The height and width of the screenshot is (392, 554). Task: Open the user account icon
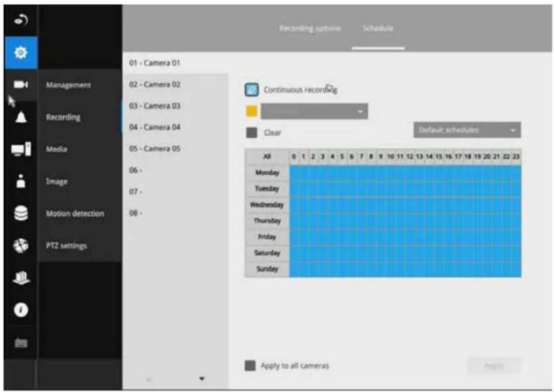click(21, 181)
